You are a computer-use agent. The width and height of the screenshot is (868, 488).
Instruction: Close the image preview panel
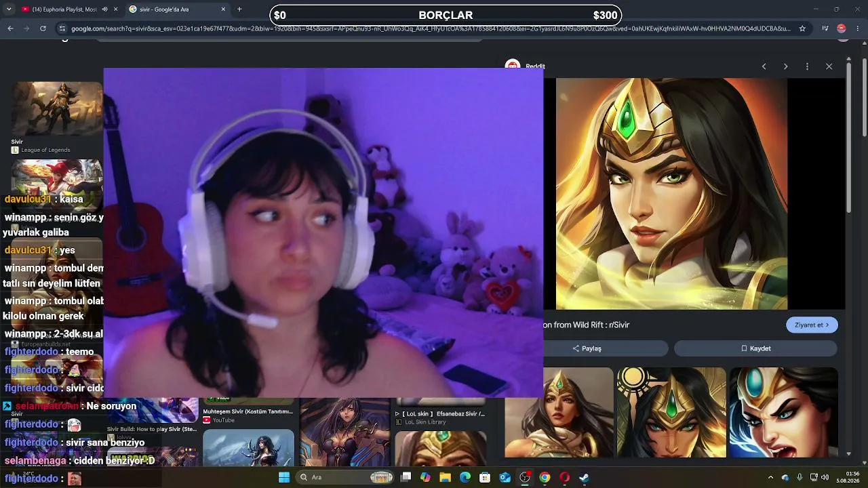tap(829, 66)
